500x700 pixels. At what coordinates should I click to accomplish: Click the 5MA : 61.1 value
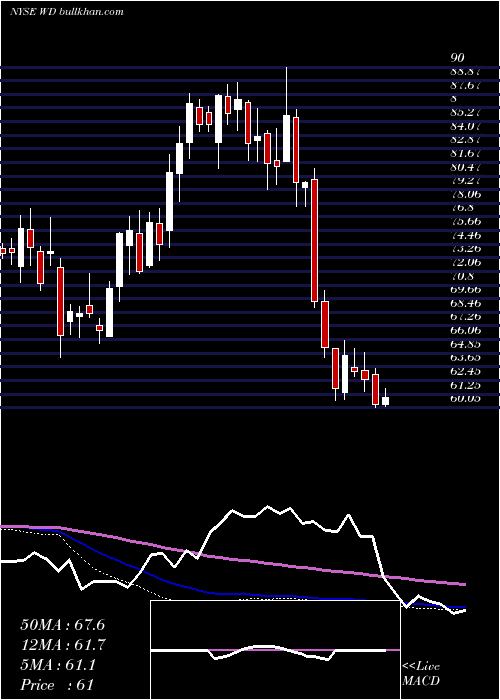coord(58,665)
